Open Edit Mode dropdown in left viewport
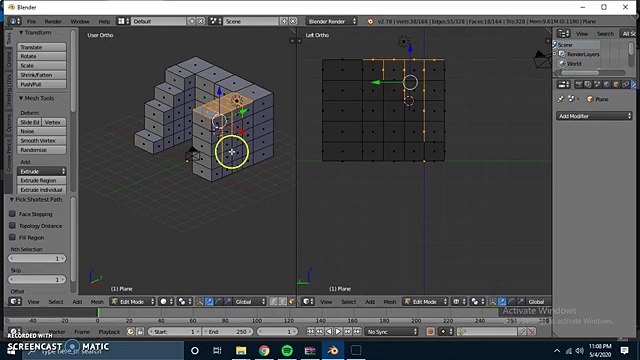640x360 pixels. [x=132, y=302]
